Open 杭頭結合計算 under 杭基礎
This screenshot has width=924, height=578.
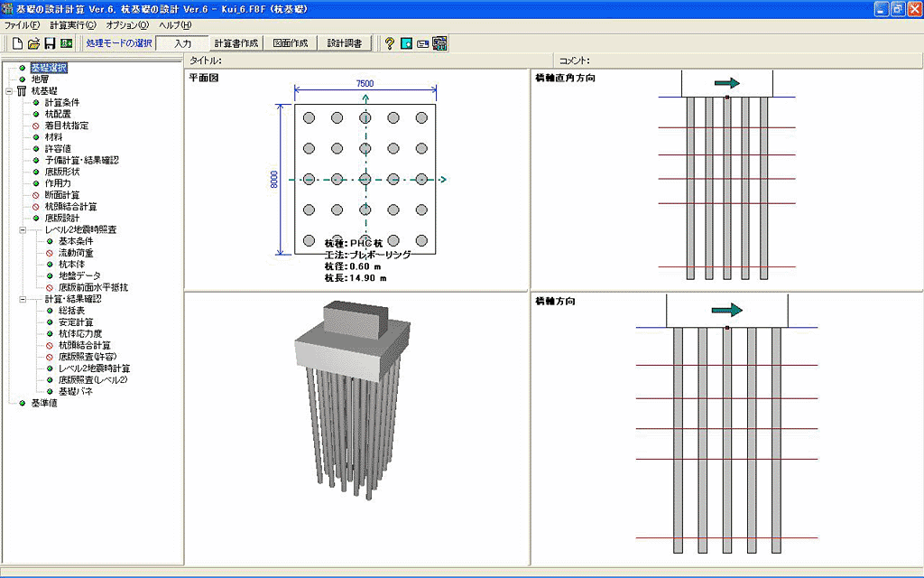pos(70,207)
